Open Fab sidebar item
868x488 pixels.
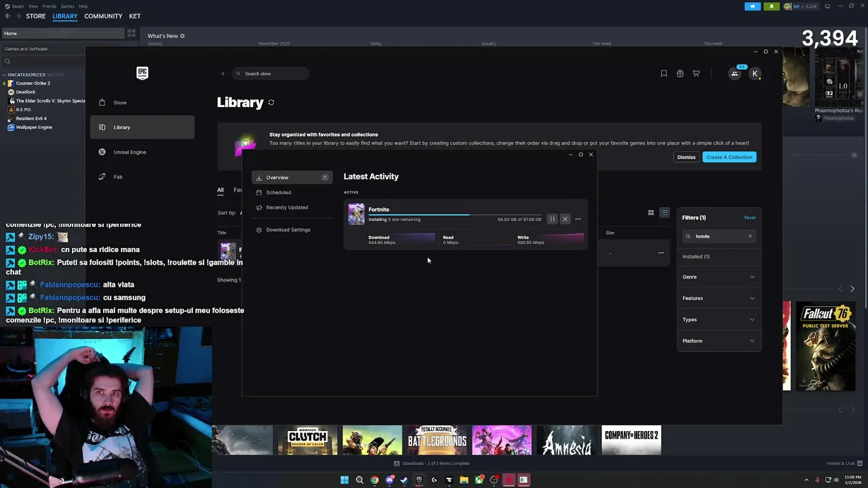tap(142, 177)
